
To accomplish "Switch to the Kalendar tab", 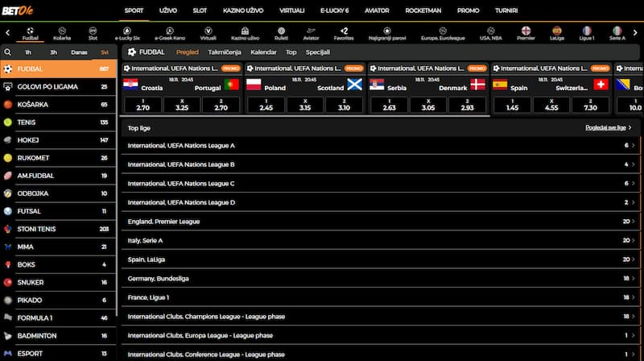I will [263, 52].
